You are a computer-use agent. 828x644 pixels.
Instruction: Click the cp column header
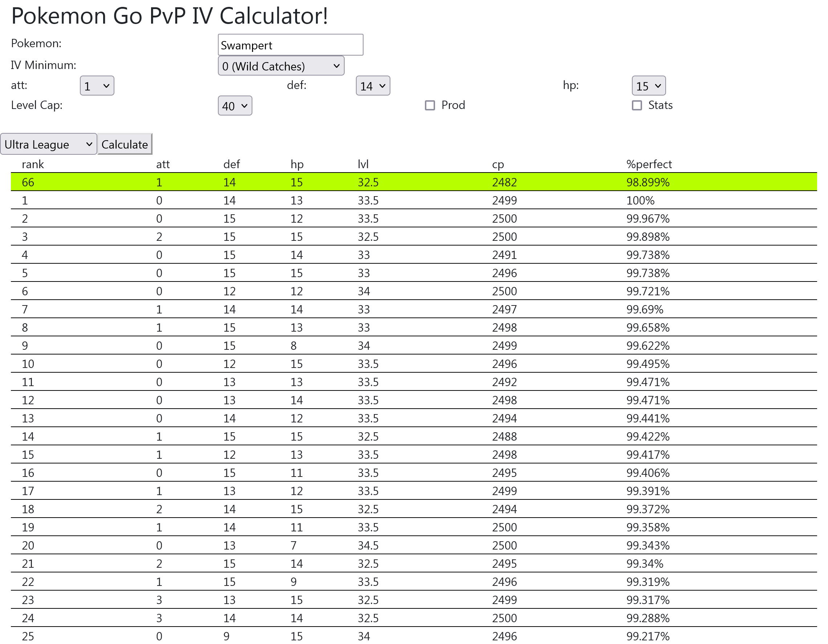point(498,165)
